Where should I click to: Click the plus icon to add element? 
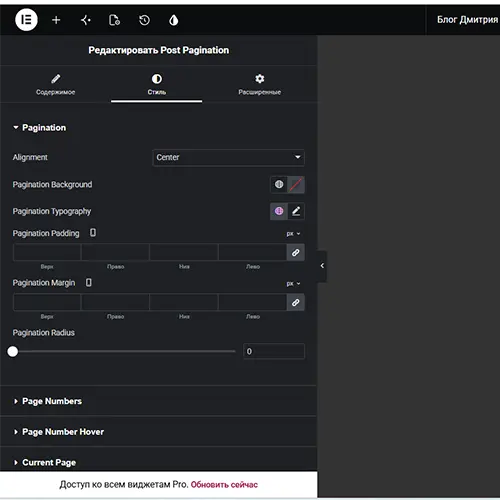(x=56, y=20)
